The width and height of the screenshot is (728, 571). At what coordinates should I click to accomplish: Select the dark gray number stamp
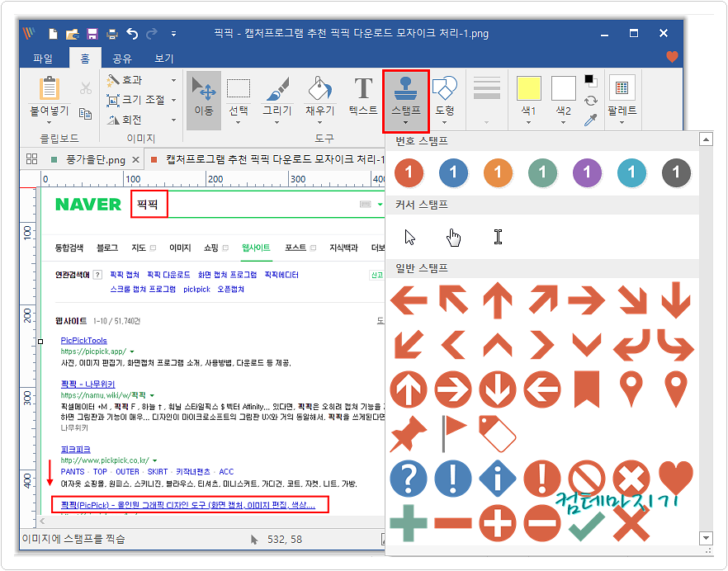point(676,172)
